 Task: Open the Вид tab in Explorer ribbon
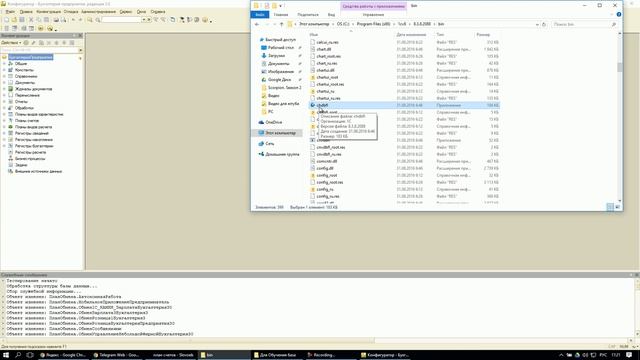click(x=331, y=15)
